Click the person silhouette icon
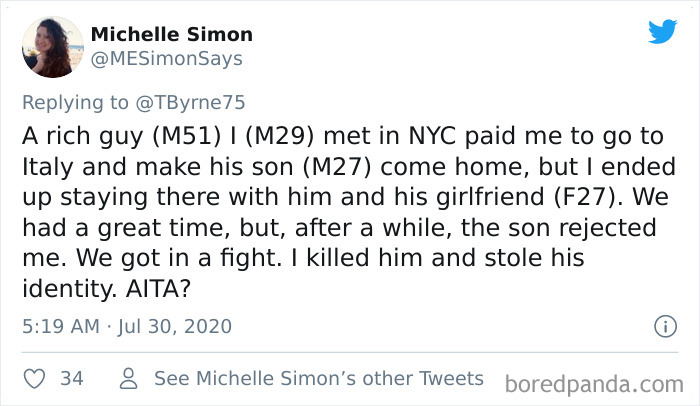The image size is (700, 406). tap(128, 379)
